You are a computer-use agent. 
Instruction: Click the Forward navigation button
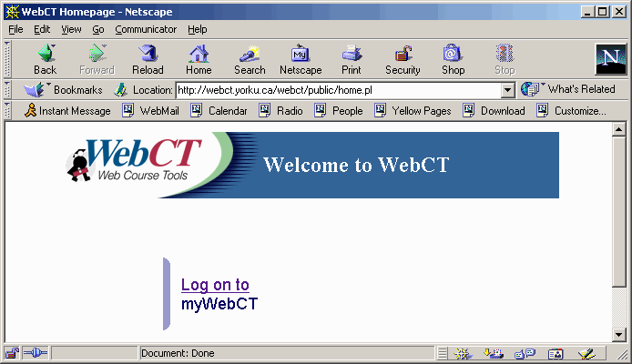coord(97,59)
